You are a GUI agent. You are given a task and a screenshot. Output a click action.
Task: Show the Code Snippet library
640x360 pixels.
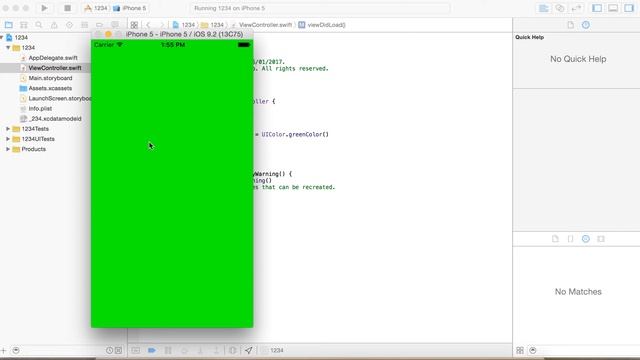pyautogui.click(x=571, y=239)
